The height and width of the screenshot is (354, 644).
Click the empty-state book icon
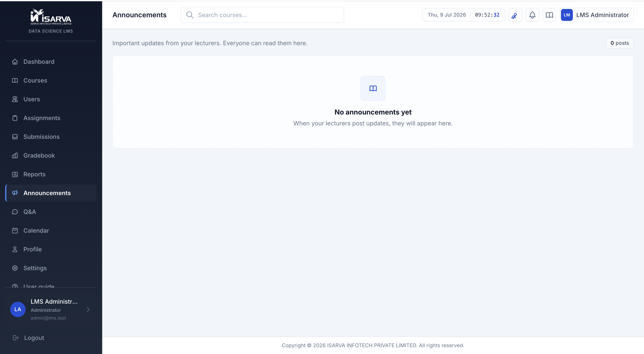tap(373, 88)
